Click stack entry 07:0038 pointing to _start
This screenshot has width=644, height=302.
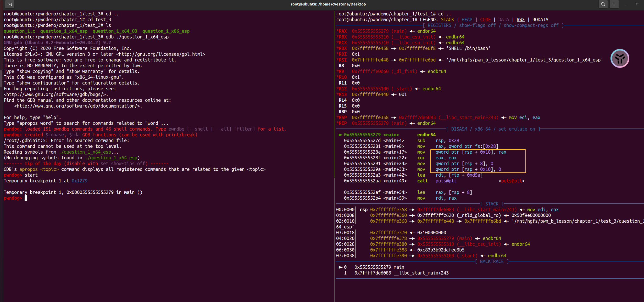click(x=447, y=256)
